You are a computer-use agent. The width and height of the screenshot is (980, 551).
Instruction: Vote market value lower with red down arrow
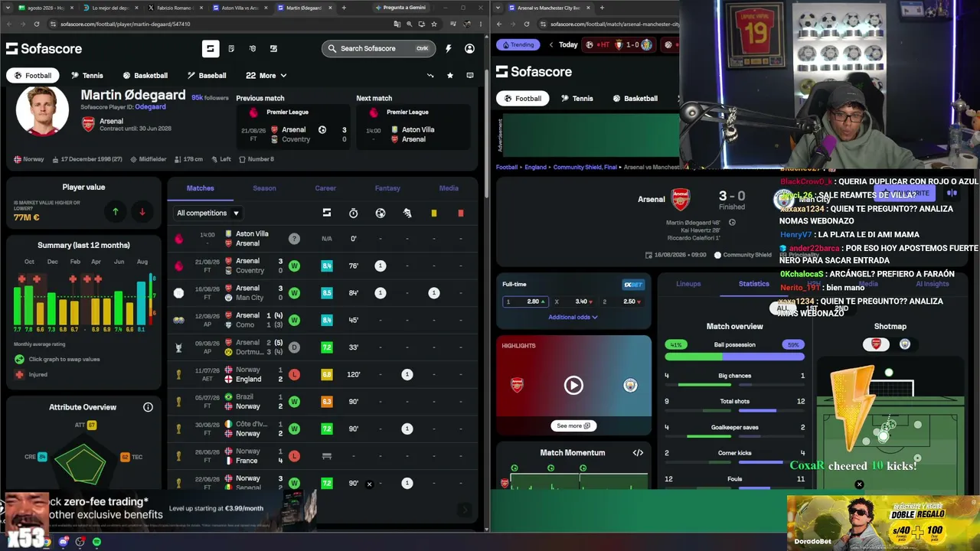click(142, 212)
